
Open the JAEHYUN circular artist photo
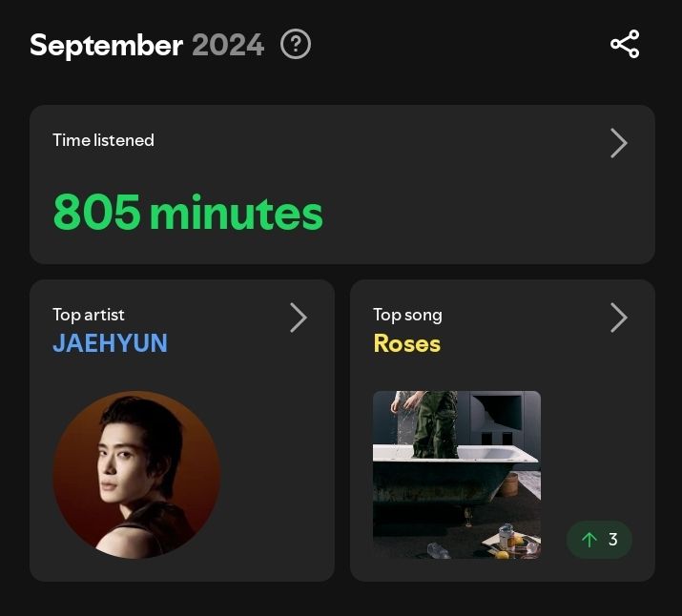(136, 475)
